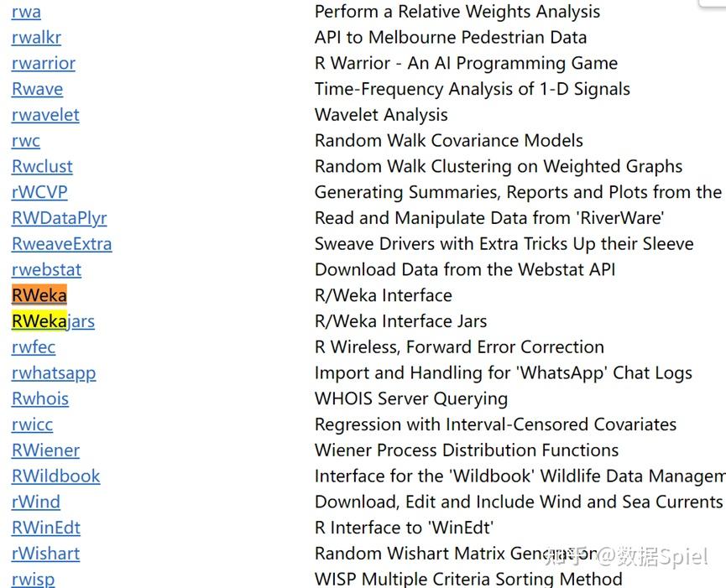This screenshot has width=726, height=588.
Task: Open the rwfec package link
Action: point(34,347)
